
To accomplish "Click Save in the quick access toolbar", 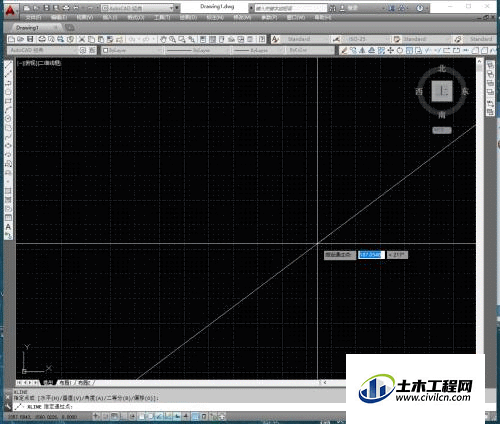I will pos(46,8).
